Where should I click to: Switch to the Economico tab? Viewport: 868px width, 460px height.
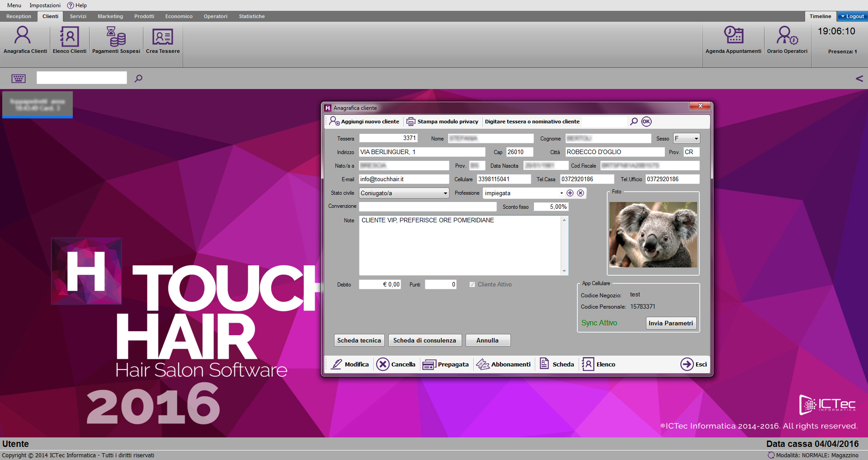point(179,16)
